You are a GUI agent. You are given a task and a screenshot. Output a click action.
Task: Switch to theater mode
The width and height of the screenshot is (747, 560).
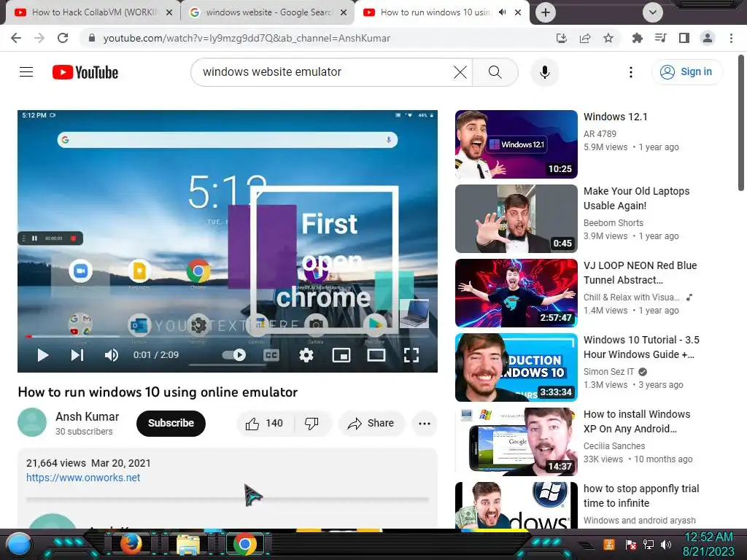[376, 355]
